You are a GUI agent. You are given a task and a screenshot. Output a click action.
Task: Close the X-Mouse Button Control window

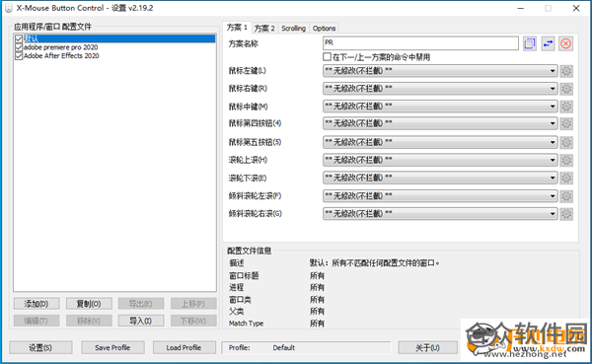pos(576,8)
